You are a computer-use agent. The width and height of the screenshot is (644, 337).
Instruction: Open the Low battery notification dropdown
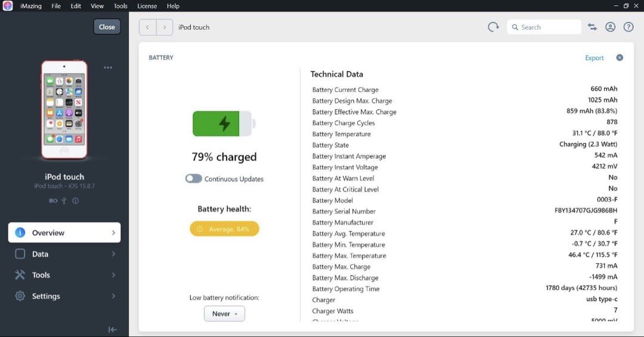[224, 314]
